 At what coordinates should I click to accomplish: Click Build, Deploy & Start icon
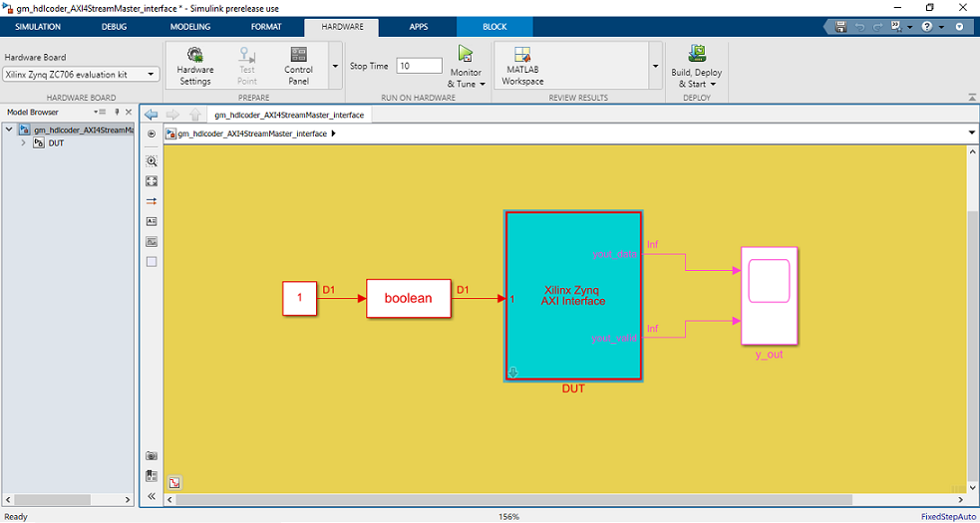tap(697, 53)
